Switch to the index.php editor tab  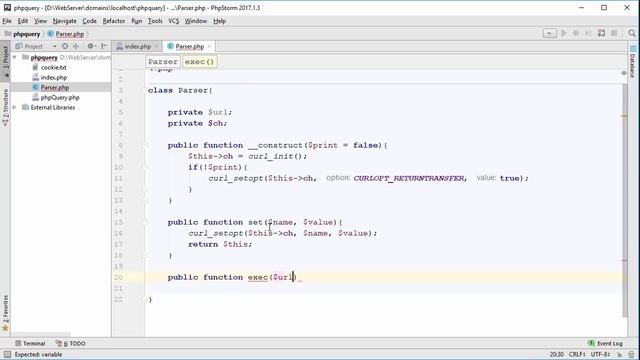click(x=138, y=47)
